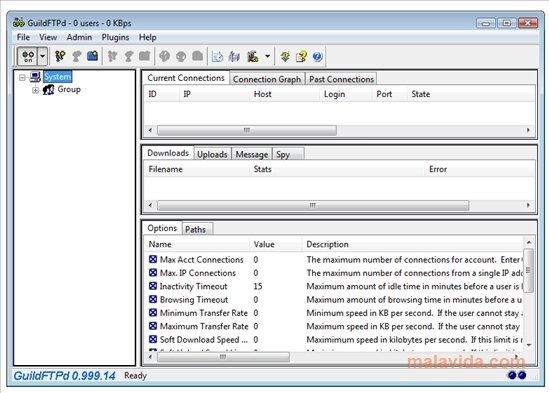
Task: Click the Inactivity Timeout value 15
Action: click(x=258, y=286)
